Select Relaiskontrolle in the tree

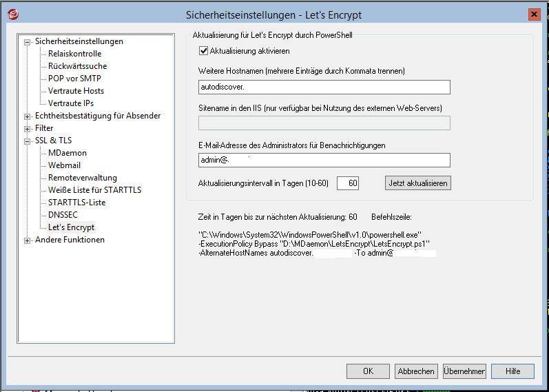(x=74, y=54)
